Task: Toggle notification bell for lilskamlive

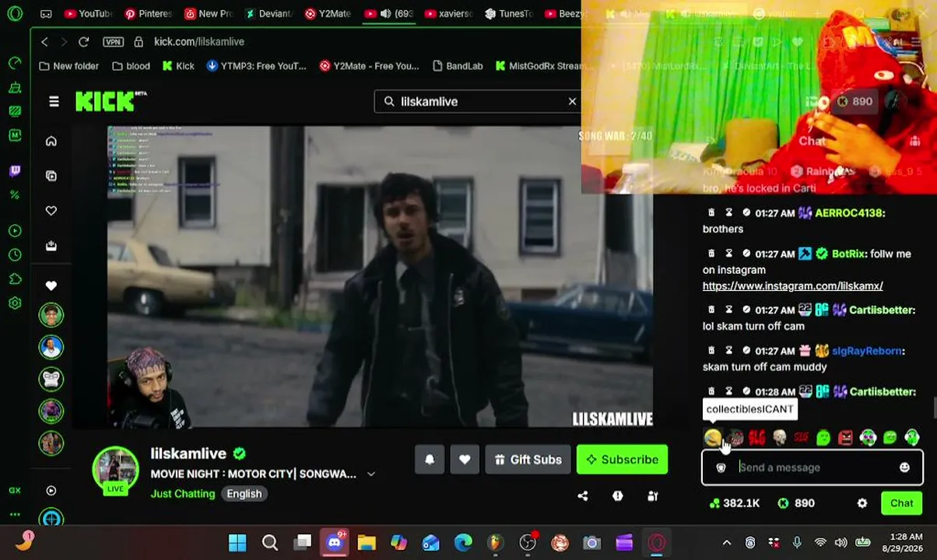Action: click(430, 460)
